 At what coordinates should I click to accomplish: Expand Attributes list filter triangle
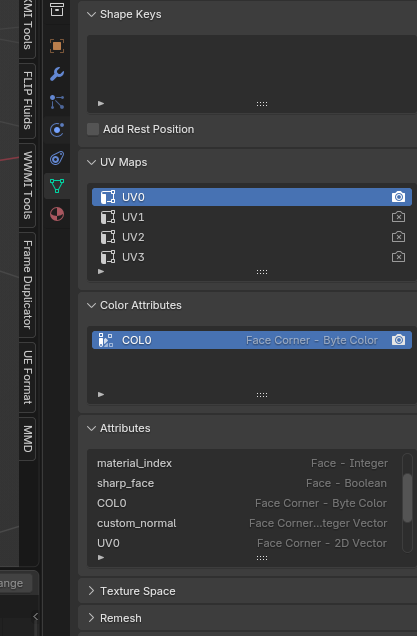click(101, 558)
